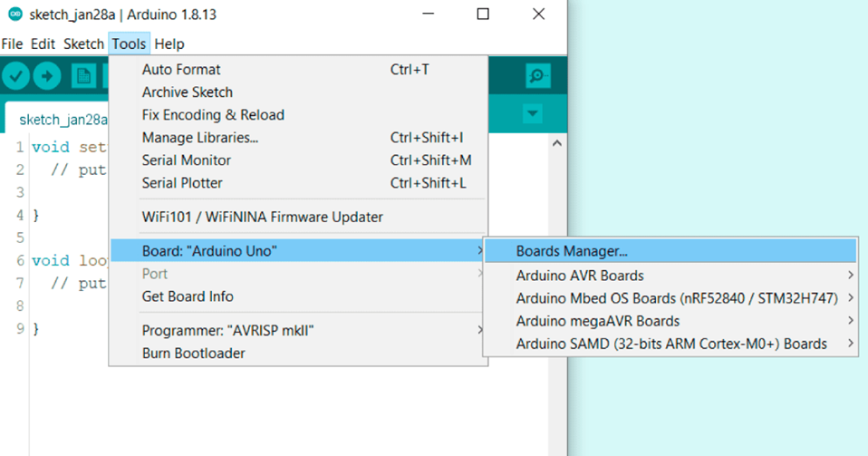The width and height of the screenshot is (868, 456).
Task: Click Get Board Info menu item
Action: pyautogui.click(x=188, y=296)
